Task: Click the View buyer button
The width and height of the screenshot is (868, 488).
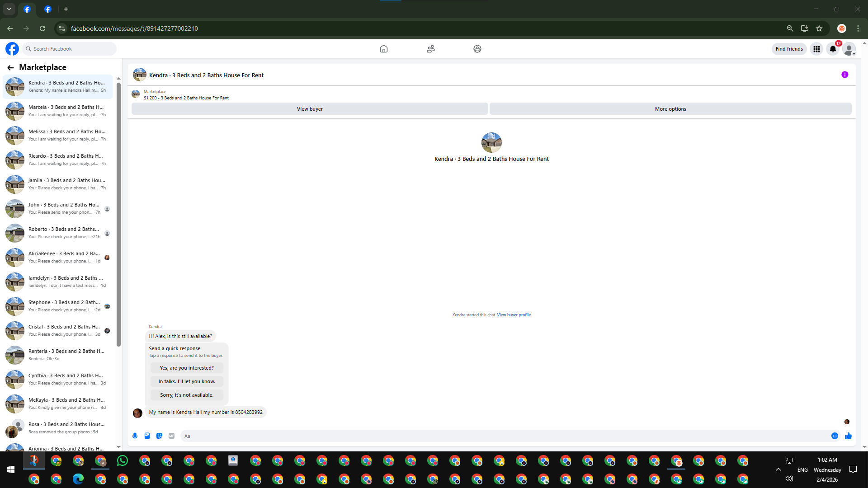Action: click(310, 109)
